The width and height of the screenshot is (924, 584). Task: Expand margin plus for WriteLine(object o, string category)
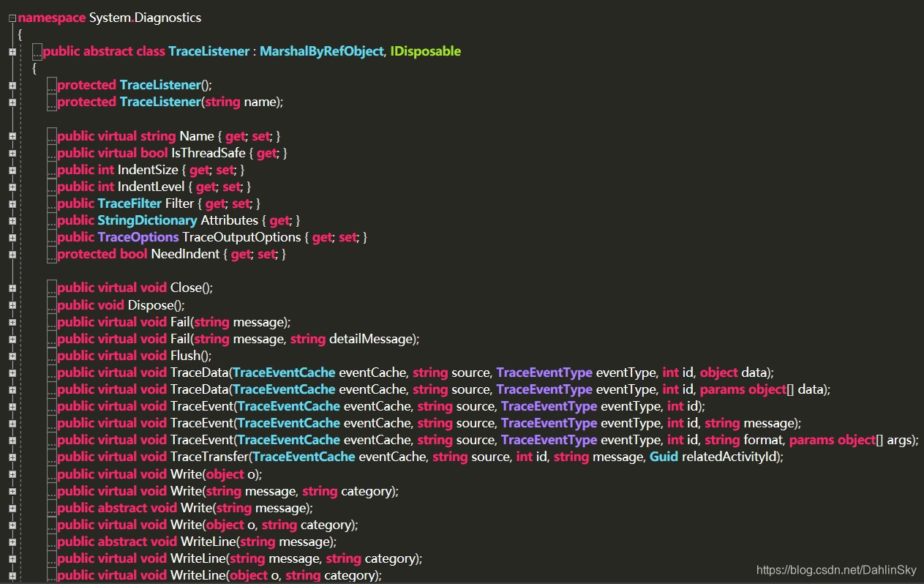[12, 575]
